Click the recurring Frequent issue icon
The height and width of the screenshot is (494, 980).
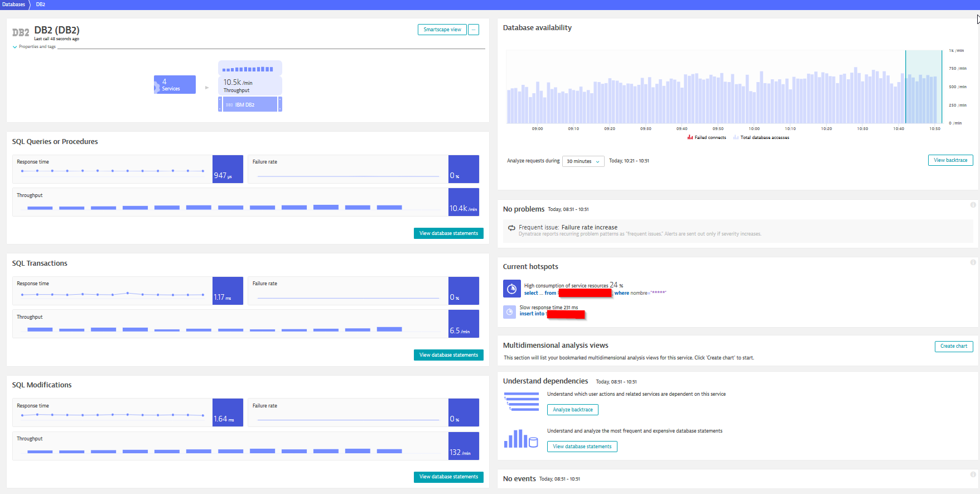click(511, 228)
